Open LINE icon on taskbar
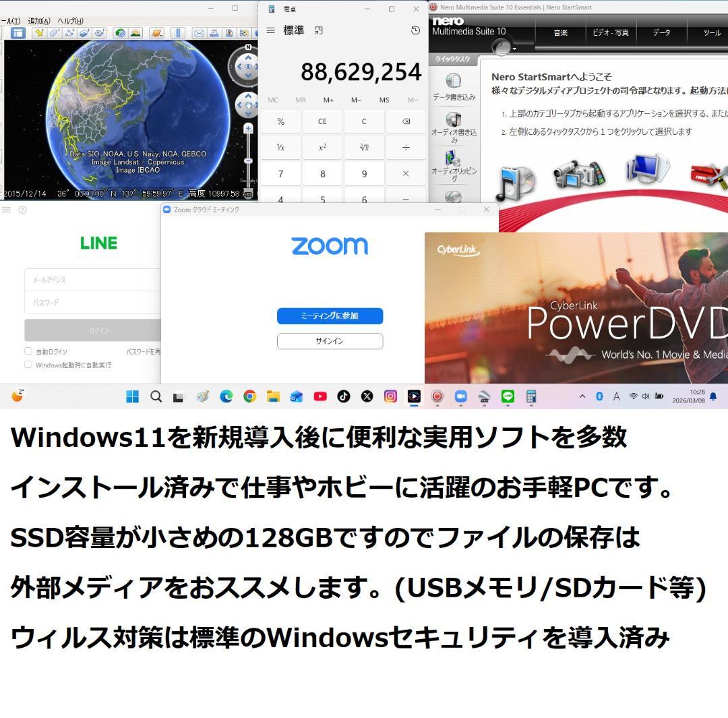Screen dimensions: 728x718 508,396
